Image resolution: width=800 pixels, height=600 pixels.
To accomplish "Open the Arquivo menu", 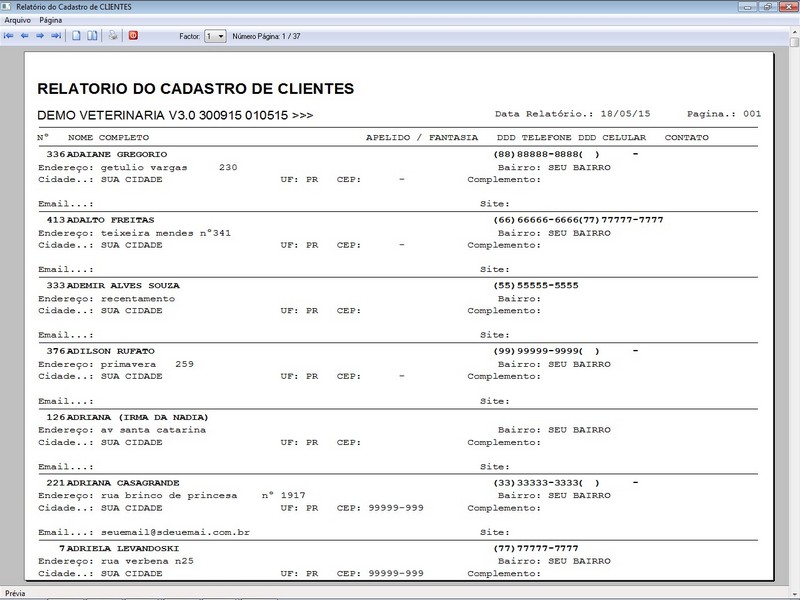I will point(17,20).
